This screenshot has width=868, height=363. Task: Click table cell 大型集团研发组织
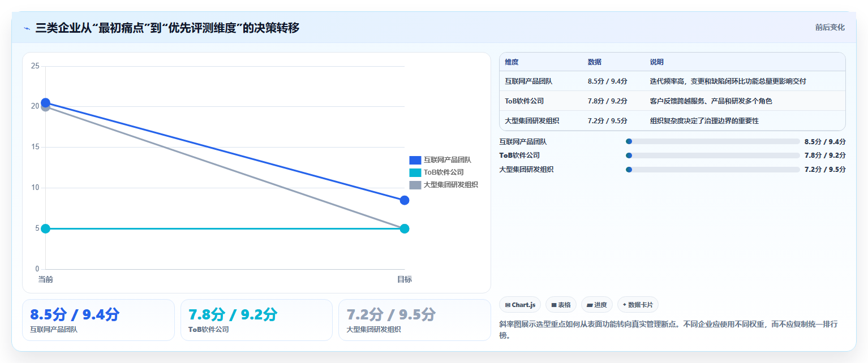pyautogui.click(x=532, y=121)
